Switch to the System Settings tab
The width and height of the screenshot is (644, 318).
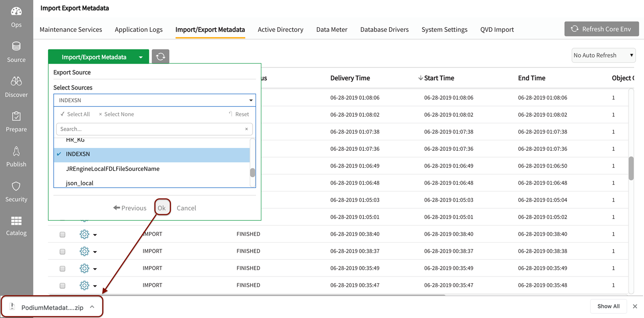[444, 30]
